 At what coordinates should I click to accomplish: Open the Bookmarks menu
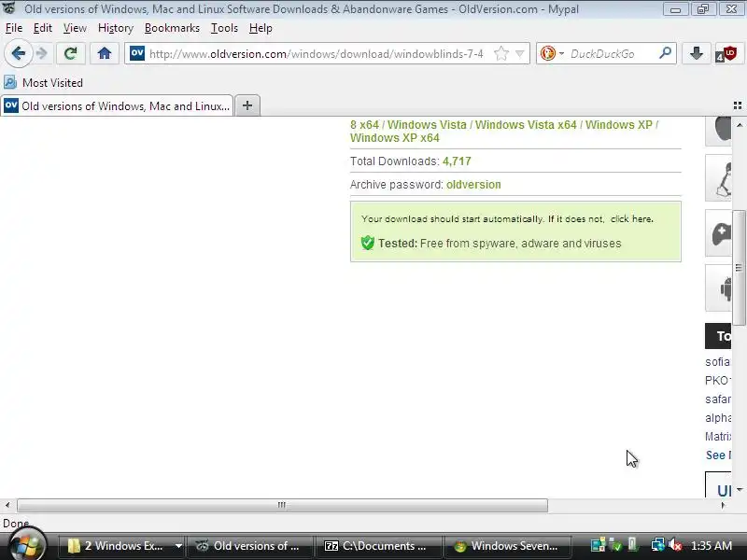172,28
